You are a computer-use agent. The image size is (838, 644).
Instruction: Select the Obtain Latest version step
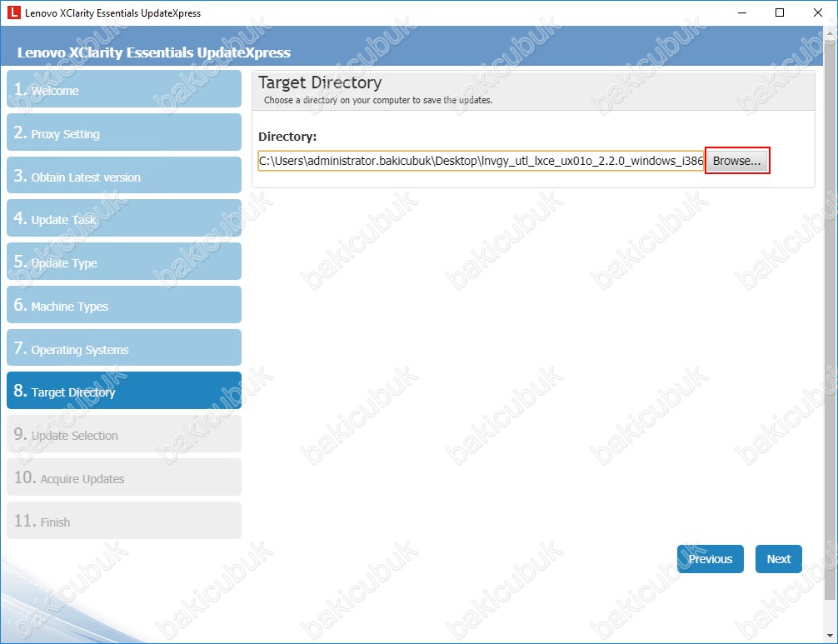123,177
